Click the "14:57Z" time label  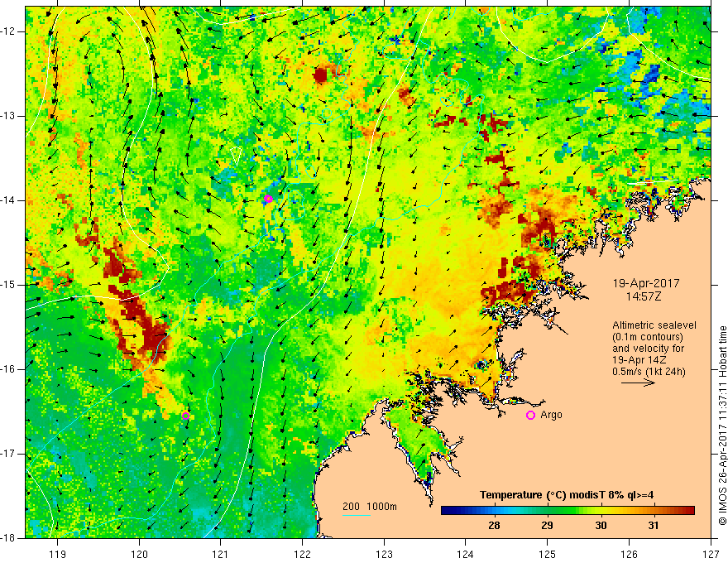pyautogui.click(x=643, y=296)
